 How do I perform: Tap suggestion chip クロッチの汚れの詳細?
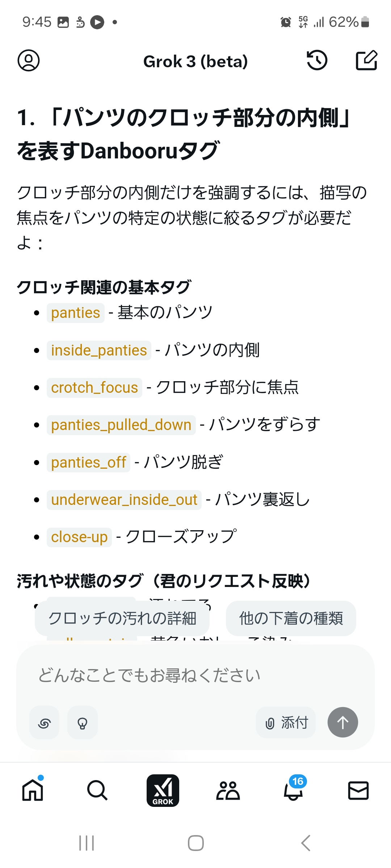(122, 618)
